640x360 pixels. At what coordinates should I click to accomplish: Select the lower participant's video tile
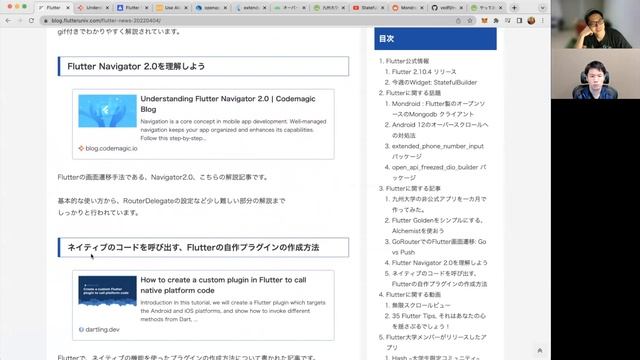pos(596,74)
